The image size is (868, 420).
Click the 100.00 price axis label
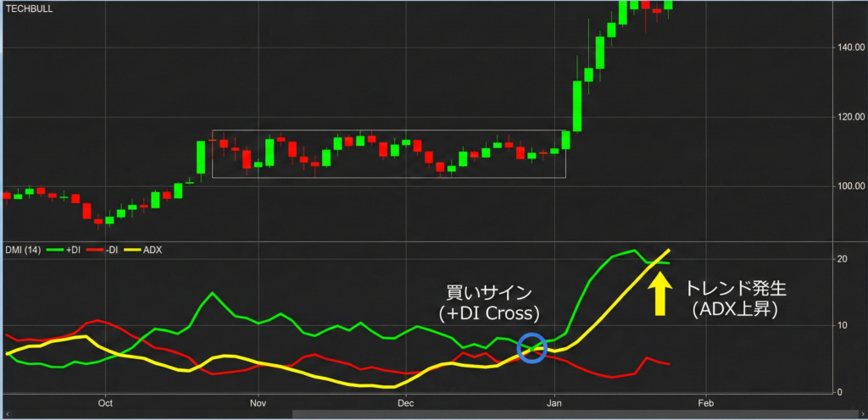coord(848,186)
